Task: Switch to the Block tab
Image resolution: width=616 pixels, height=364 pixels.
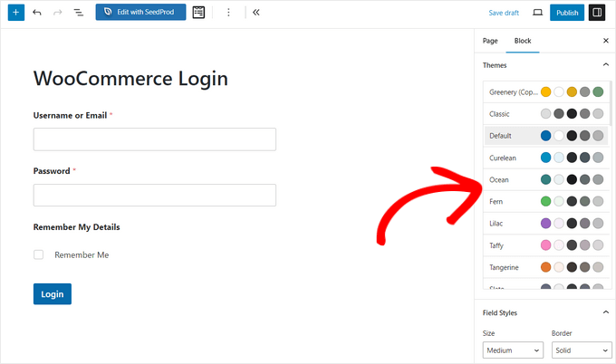Action: (x=523, y=41)
